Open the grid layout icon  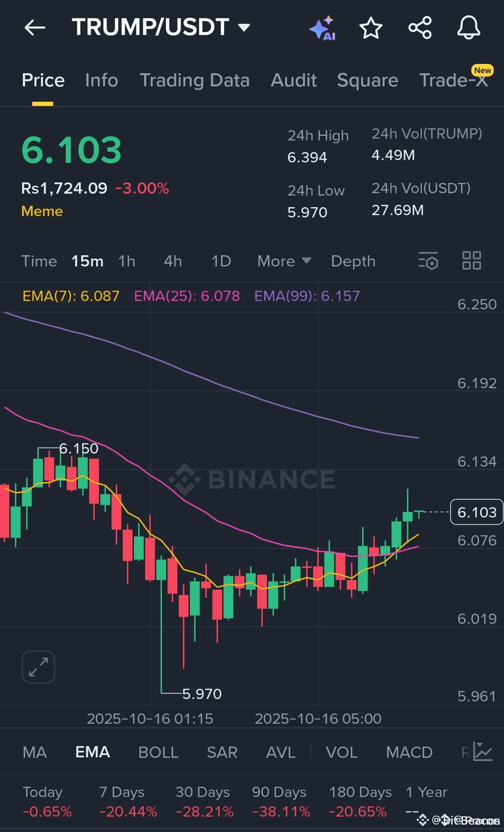pyautogui.click(x=472, y=260)
